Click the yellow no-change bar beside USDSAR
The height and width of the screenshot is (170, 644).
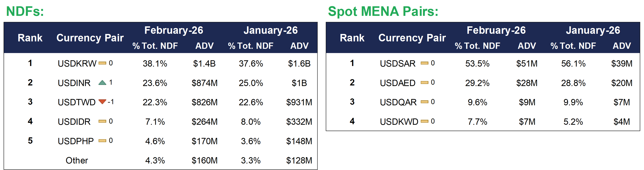coord(424,63)
